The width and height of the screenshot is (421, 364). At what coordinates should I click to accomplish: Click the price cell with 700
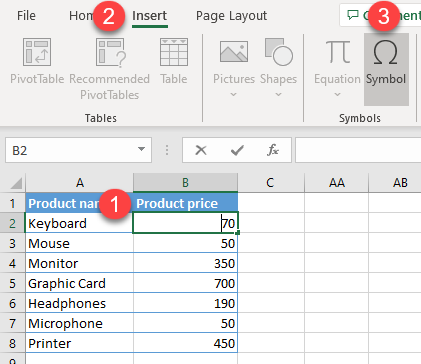click(185, 283)
